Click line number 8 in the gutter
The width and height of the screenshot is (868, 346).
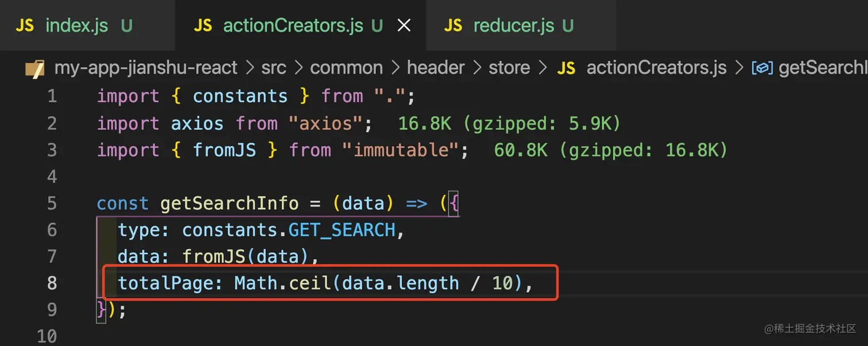pyautogui.click(x=52, y=283)
